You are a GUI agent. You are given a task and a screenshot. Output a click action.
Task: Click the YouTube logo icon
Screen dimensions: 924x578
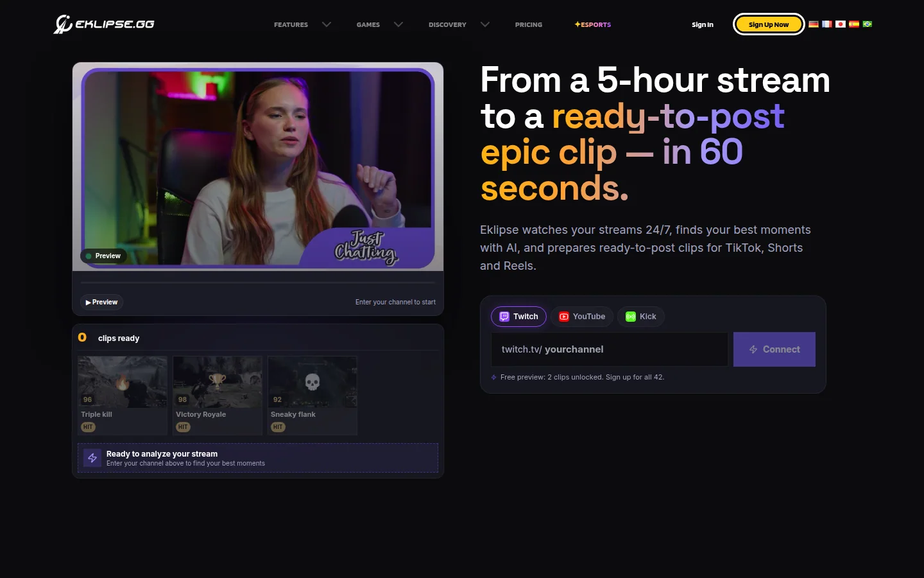point(564,317)
